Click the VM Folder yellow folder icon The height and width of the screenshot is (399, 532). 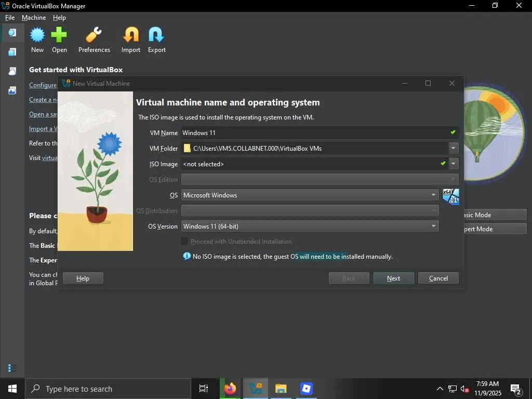point(187,148)
